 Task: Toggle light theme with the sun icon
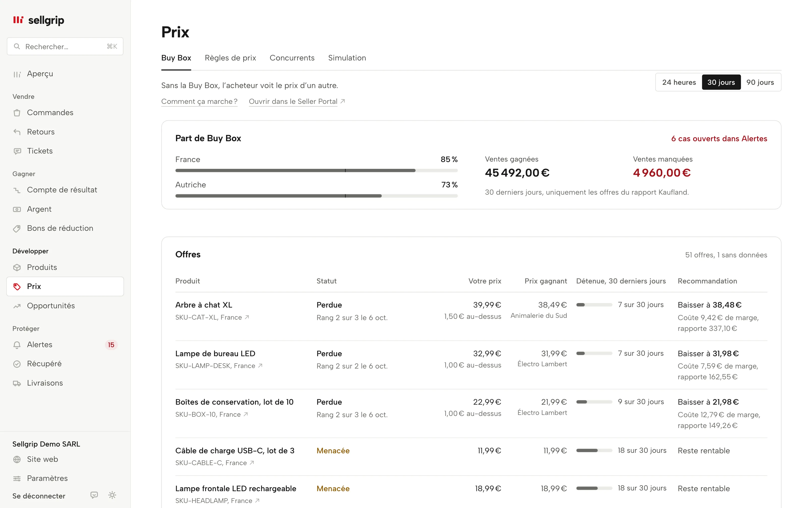coord(113,495)
